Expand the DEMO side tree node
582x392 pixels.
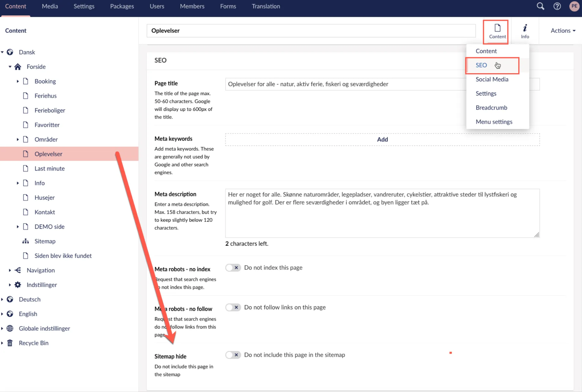(x=18, y=227)
